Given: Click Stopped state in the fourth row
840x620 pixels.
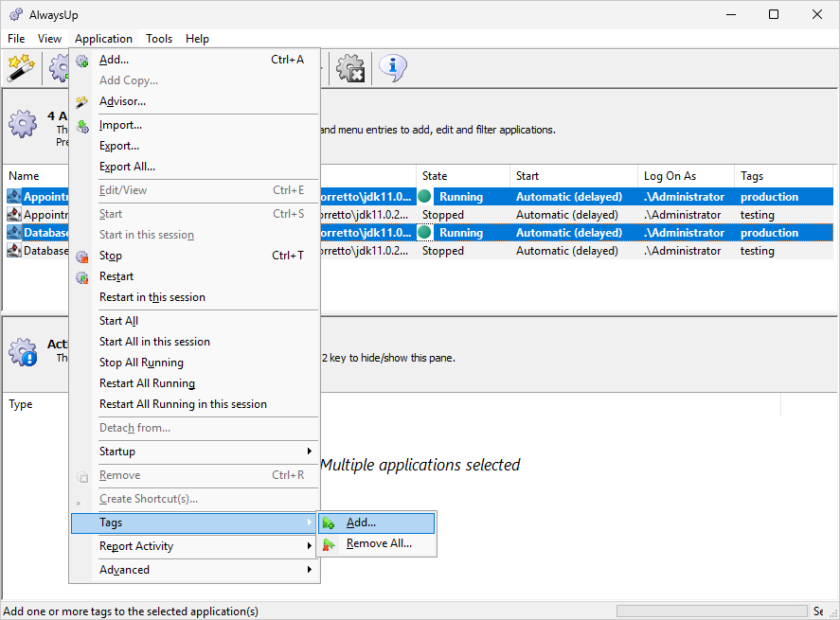Looking at the screenshot, I should (x=443, y=251).
